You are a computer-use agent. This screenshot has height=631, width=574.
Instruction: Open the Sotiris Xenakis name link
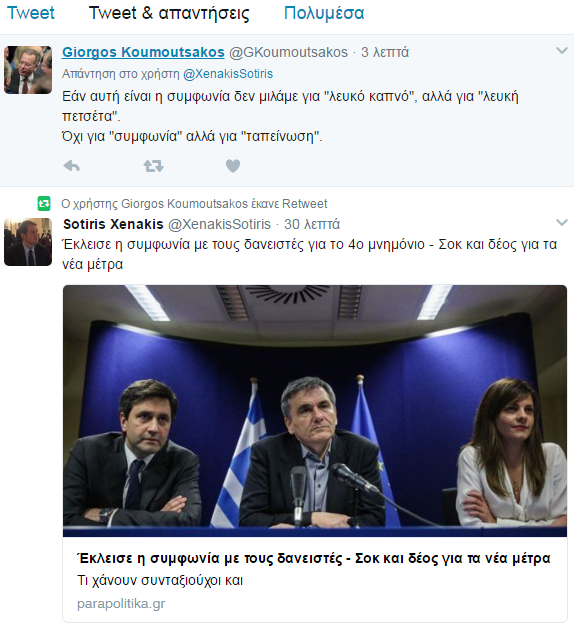click(x=113, y=224)
